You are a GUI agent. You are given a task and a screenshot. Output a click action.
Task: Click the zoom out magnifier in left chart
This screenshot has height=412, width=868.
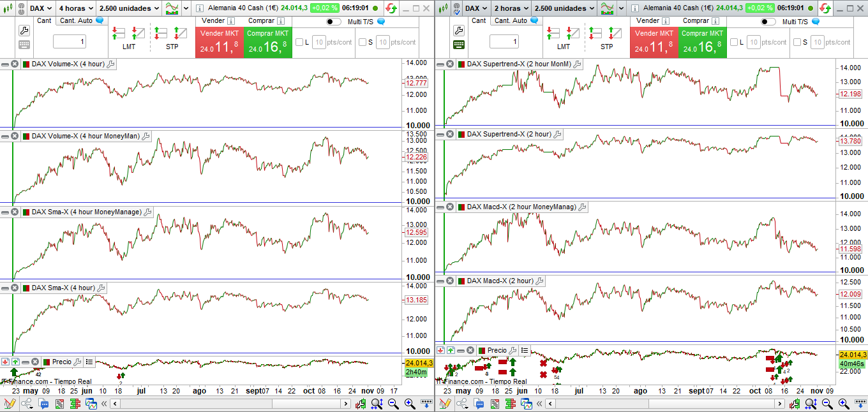393,404
